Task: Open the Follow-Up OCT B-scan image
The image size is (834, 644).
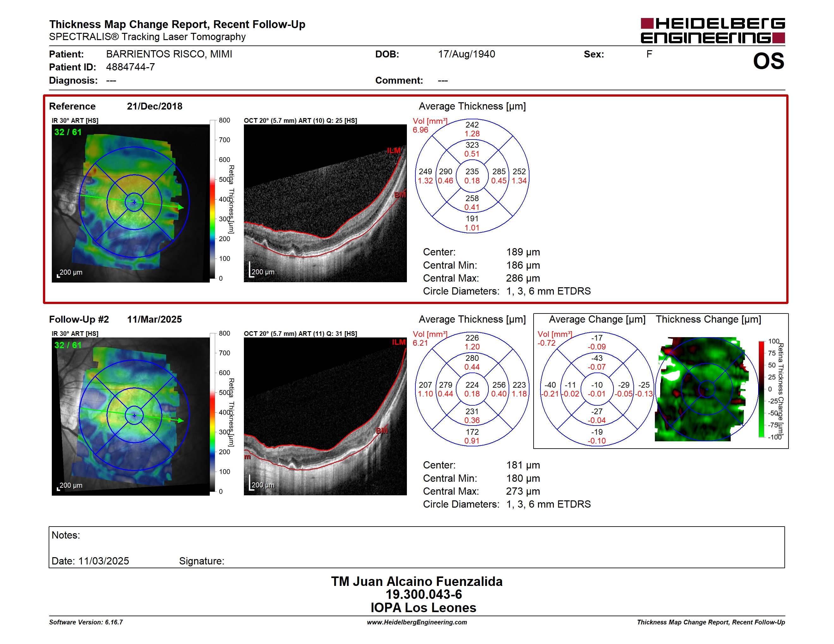Action: [x=325, y=416]
